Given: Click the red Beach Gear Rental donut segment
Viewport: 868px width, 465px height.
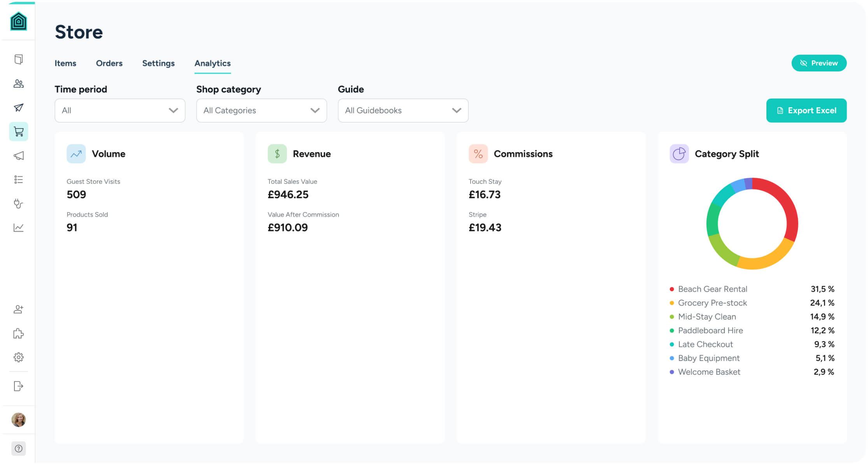Looking at the screenshot, I should click(786, 203).
